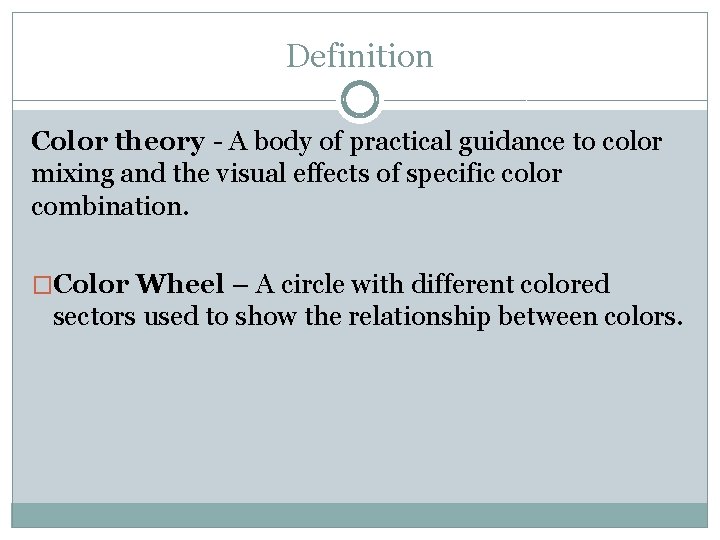
Task: Click the 'Definition' slide title
Action: [359, 56]
